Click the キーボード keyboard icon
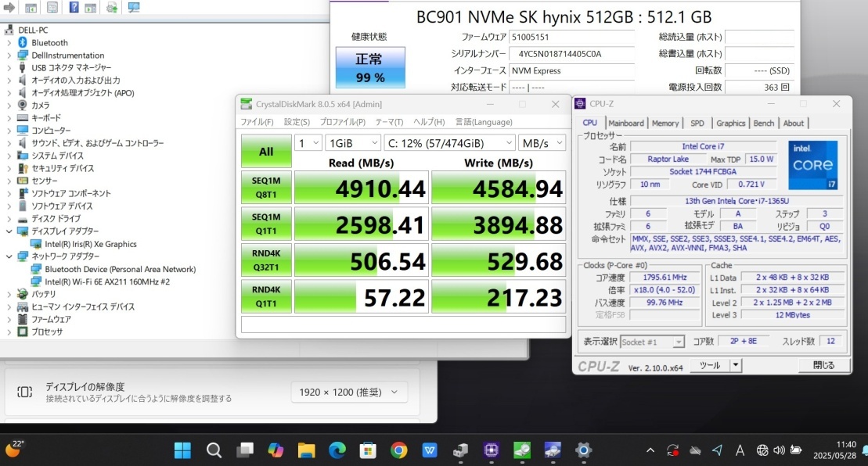The width and height of the screenshot is (868, 466). pos(22,118)
